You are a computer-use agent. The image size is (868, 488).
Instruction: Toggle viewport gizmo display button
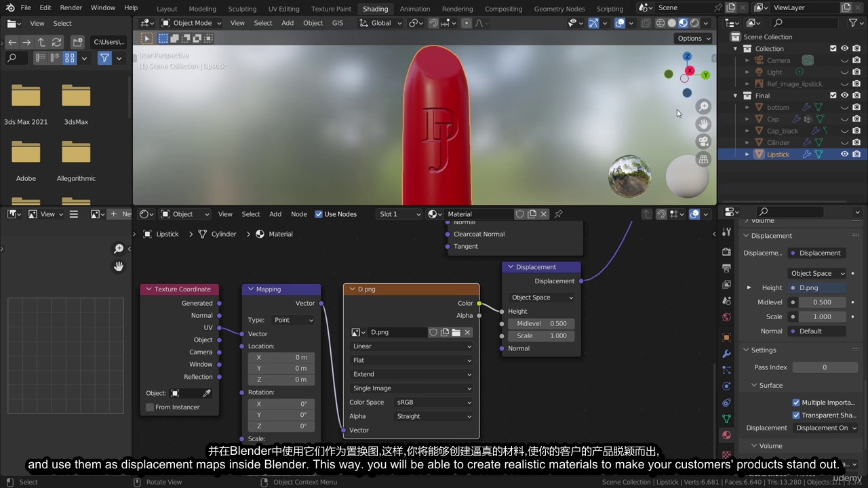[x=593, y=23]
